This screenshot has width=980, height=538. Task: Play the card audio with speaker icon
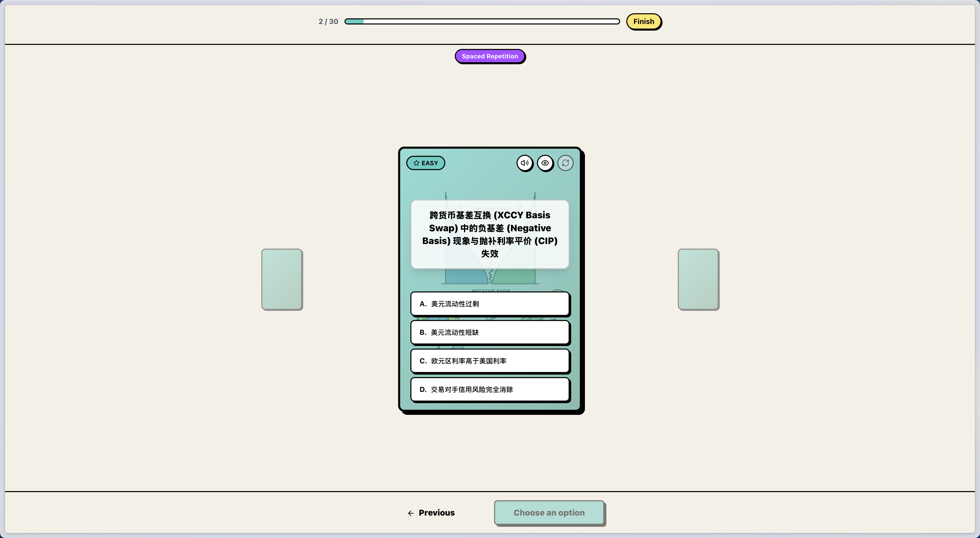pyautogui.click(x=525, y=163)
